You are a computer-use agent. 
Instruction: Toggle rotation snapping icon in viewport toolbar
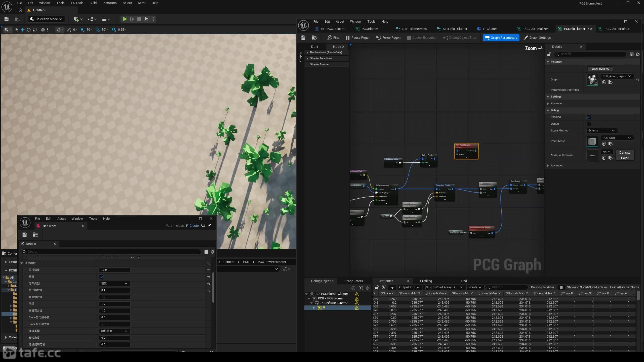pos(98,30)
